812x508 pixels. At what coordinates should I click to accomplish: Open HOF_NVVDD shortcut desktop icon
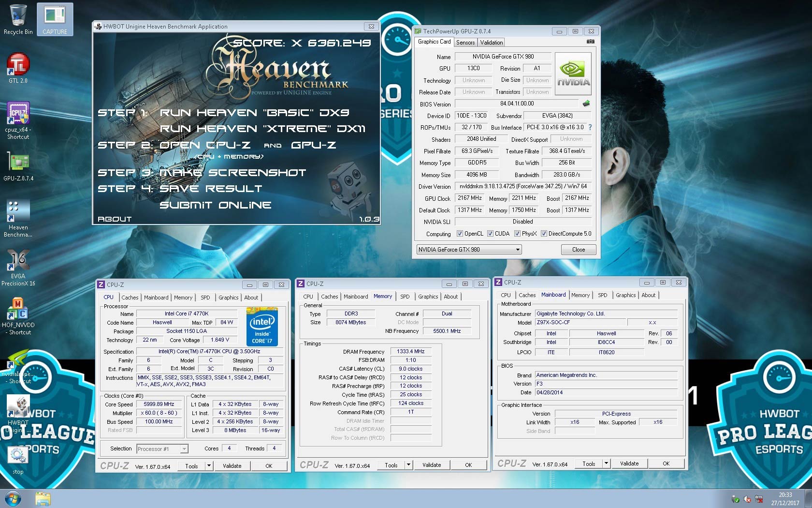(x=18, y=316)
